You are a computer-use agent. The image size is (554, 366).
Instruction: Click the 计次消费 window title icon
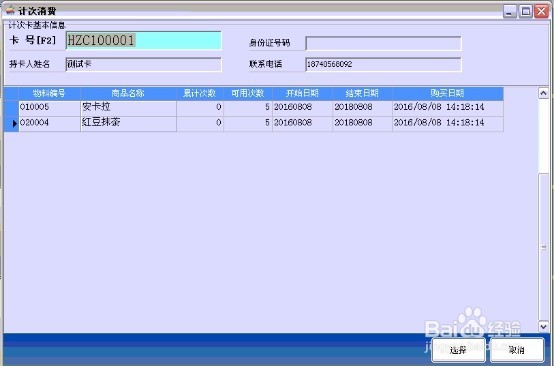click(10, 11)
